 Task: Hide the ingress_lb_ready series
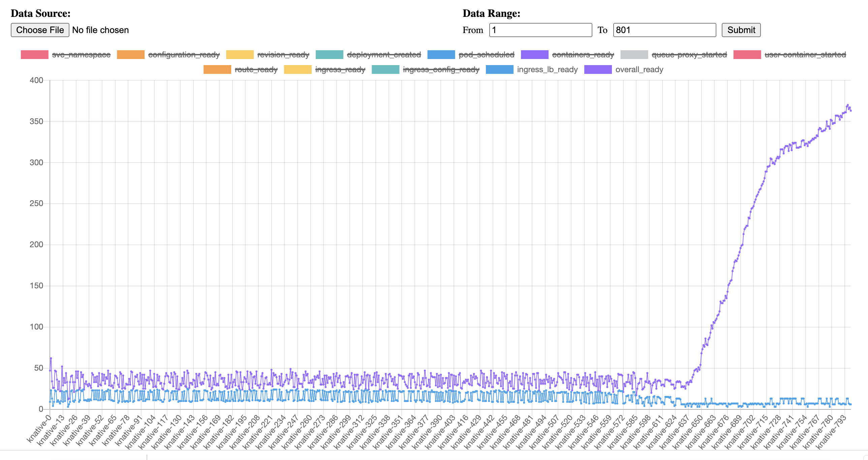(x=547, y=69)
